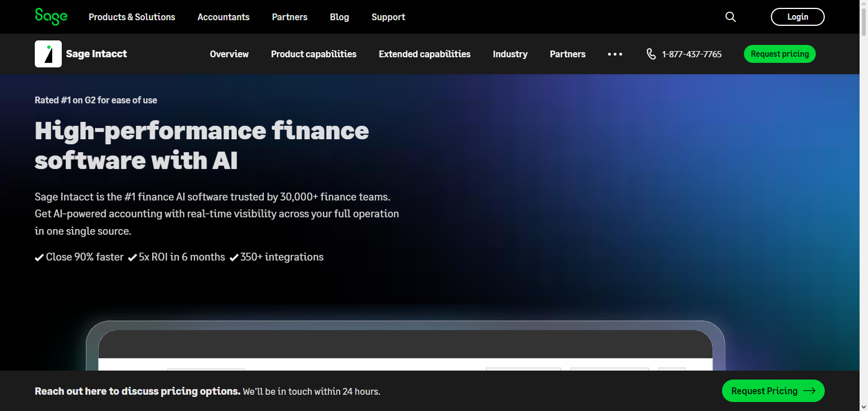Click the phone icon beside the number
Viewport: 868px width, 411px height.
tap(651, 54)
